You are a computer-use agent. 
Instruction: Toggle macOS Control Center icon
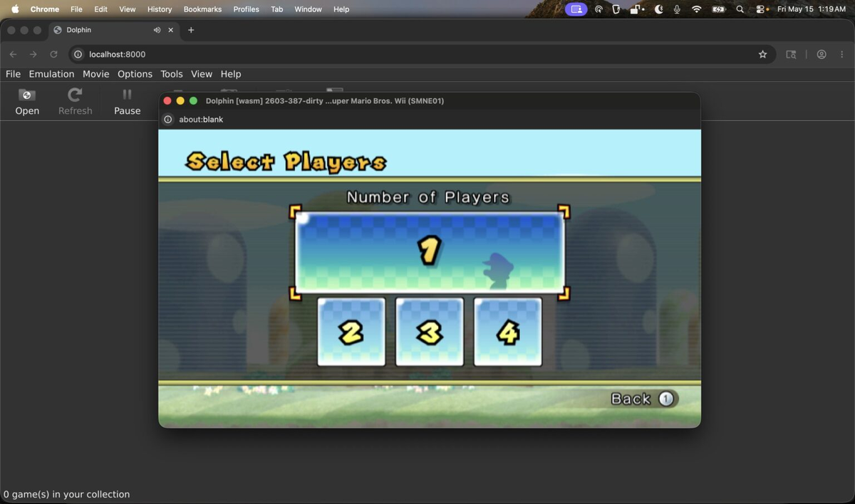point(761,9)
